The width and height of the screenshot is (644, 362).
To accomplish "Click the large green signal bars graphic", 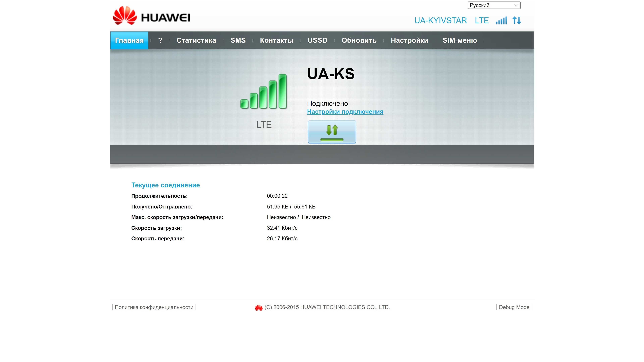I will 263,92.
